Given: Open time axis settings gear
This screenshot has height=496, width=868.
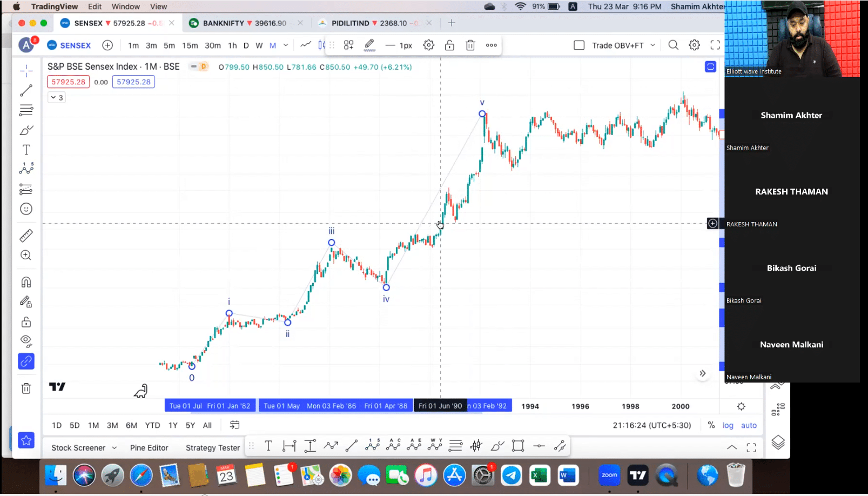Looking at the screenshot, I should click(741, 406).
